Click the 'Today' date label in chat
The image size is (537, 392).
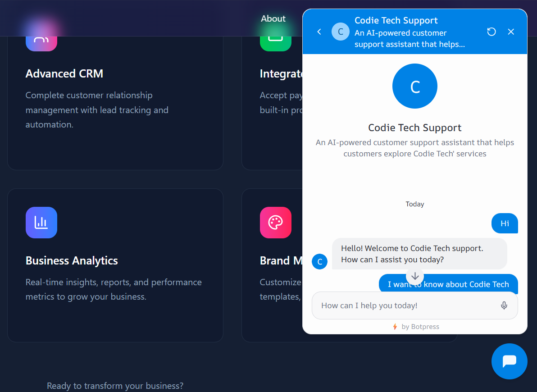coord(415,204)
